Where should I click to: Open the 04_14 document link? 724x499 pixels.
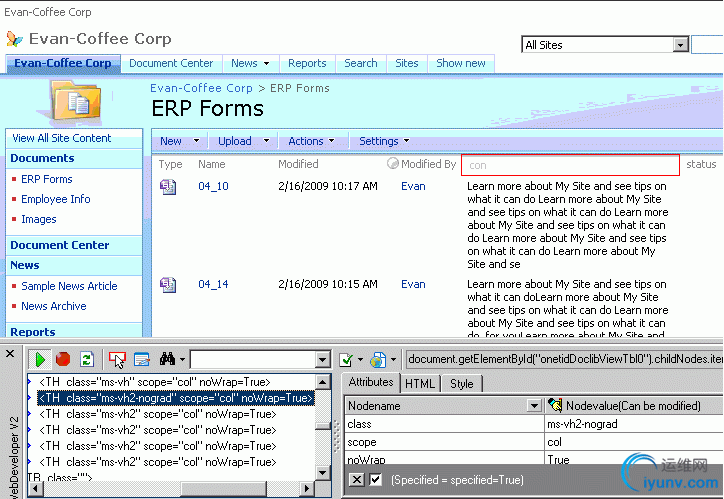213,284
